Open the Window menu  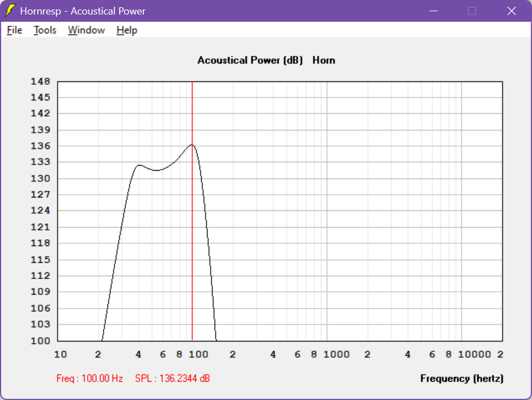(86, 30)
